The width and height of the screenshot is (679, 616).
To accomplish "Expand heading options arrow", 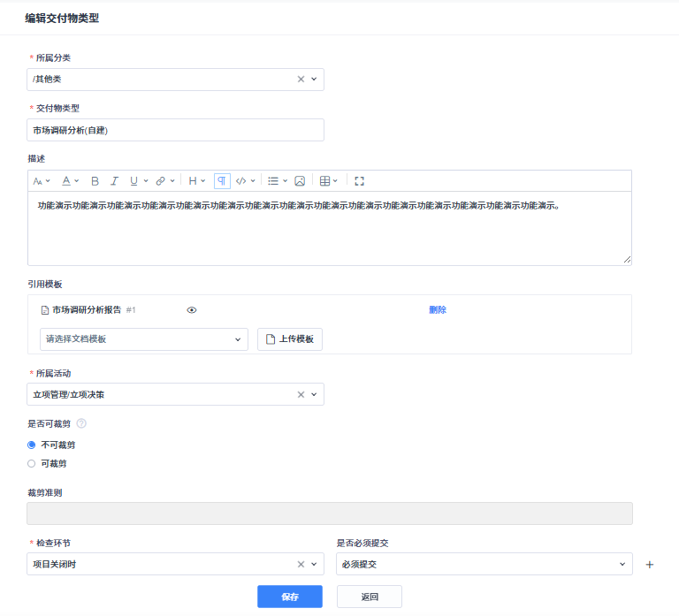I will tap(203, 181).
